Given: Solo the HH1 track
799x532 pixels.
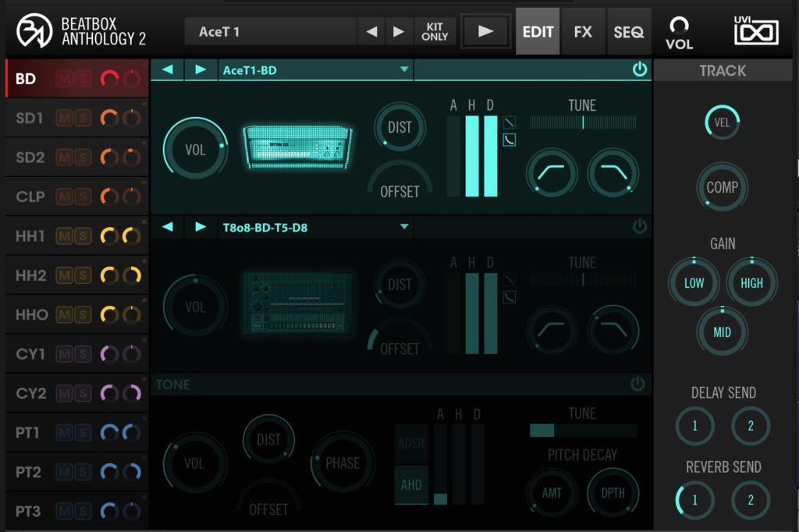Looking at the screenshot, I should click(x=83, y=236).
